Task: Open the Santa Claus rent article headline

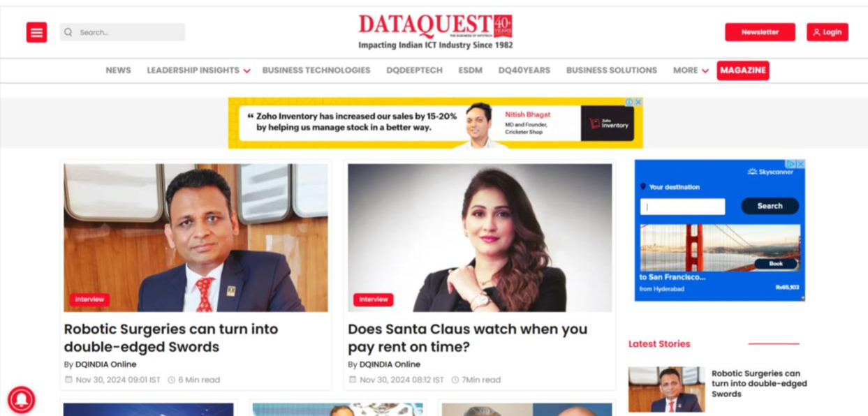Action: [x=468, y=338]
